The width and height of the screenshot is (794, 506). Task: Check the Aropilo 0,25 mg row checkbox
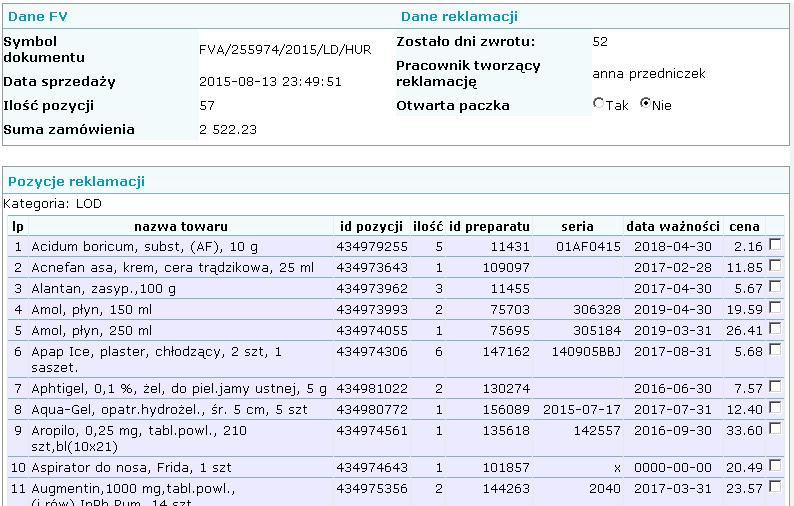pos(775,428)
